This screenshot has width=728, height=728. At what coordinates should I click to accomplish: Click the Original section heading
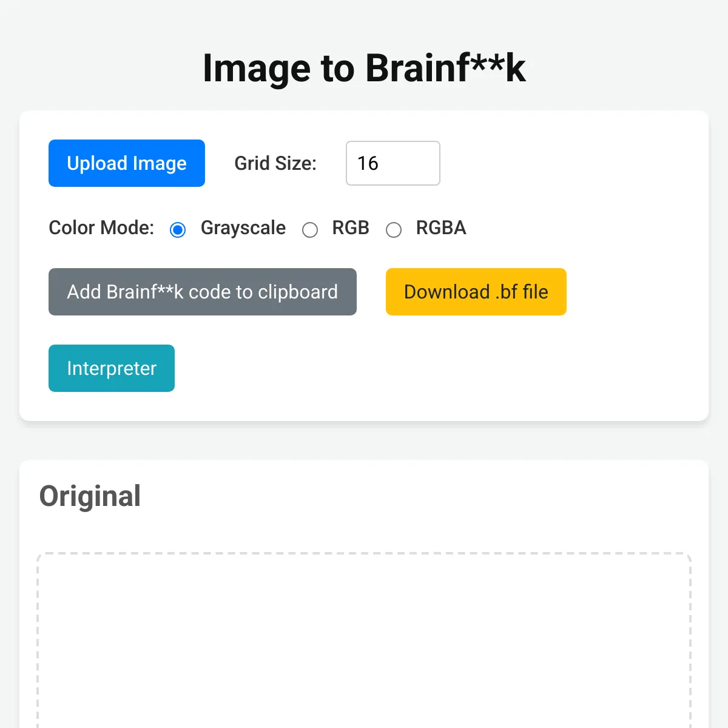tap(90, 496)
